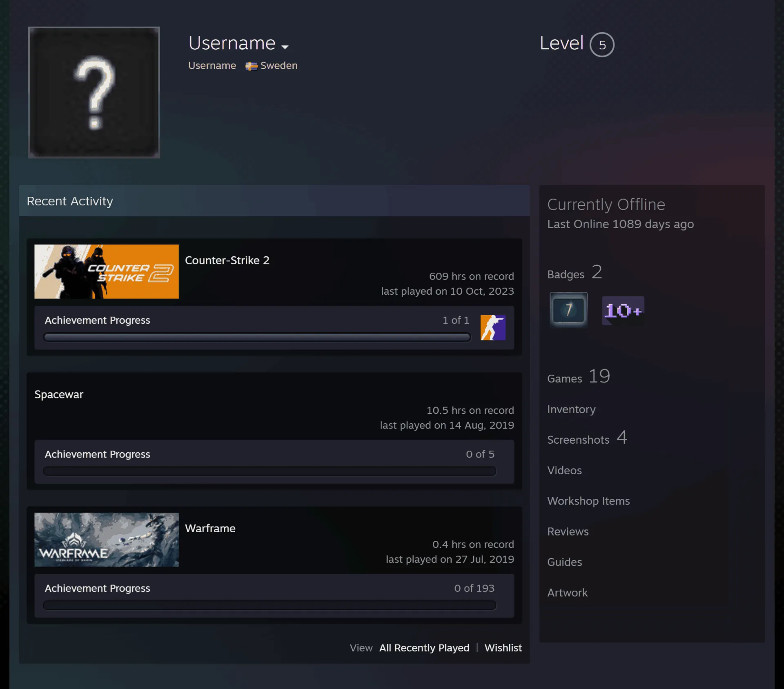This screenshot has width=784, height=689.
Task: Click the Warframe achievement progress bar
Action: [x=270, y=605]
